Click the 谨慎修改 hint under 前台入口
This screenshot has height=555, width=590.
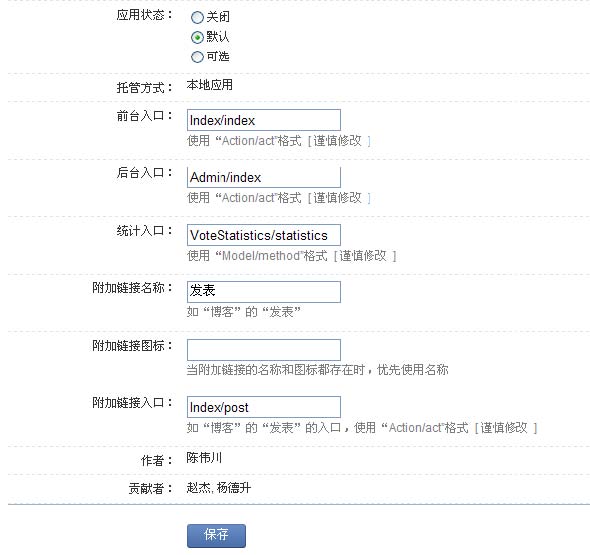338,141
